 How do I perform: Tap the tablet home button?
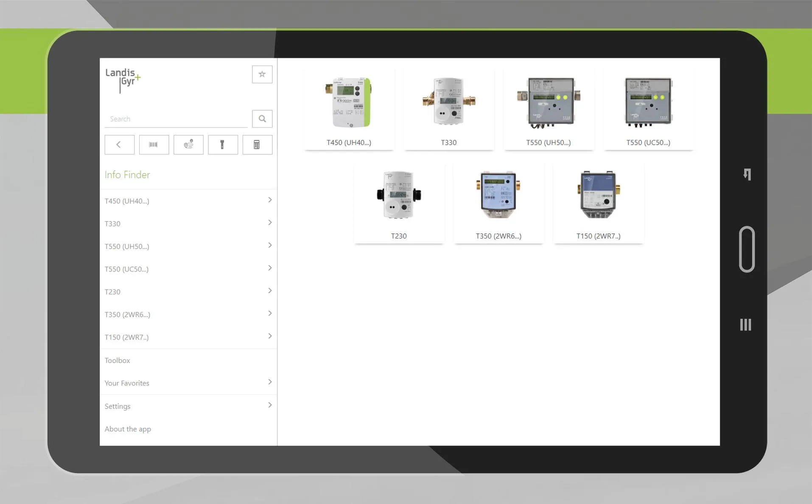[x=747, y=249]
